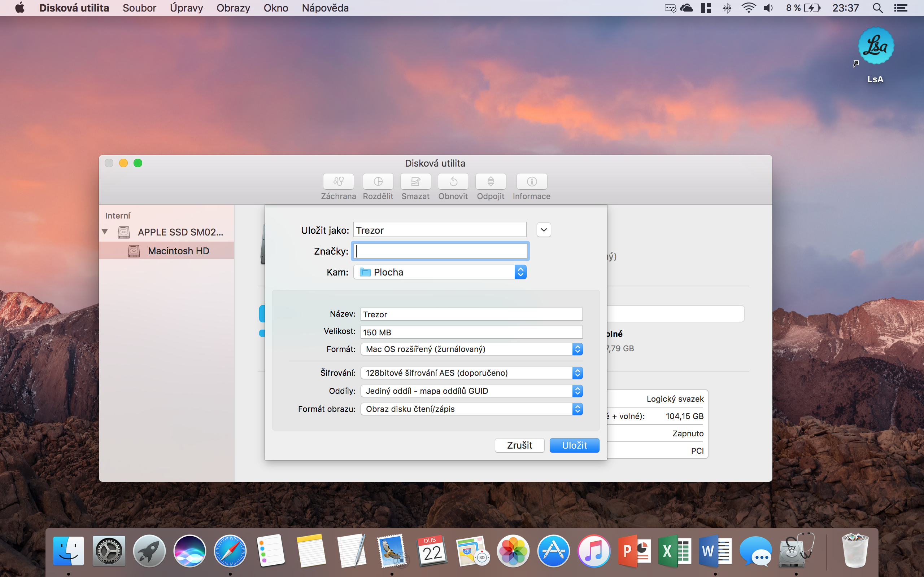924x577 pixels.
Task: Open the Obrazy menu
Action: 233,8
